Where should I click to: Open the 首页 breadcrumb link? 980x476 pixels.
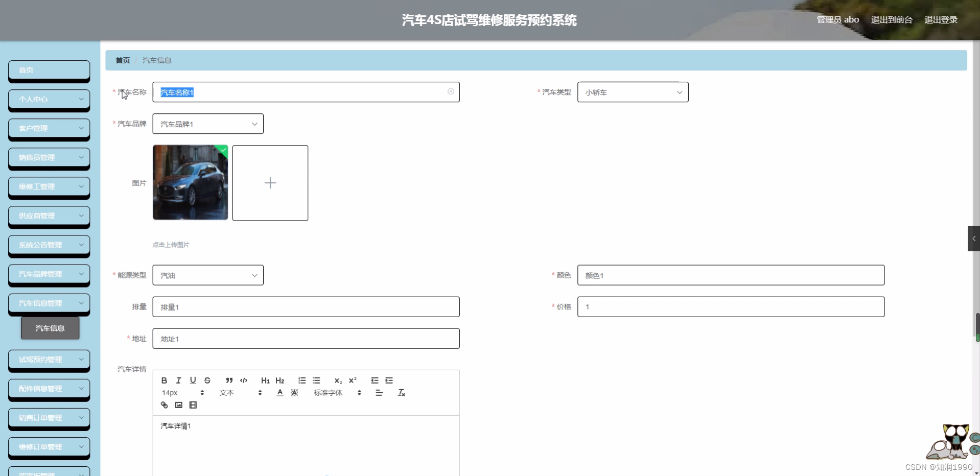[x=122, y=60]
